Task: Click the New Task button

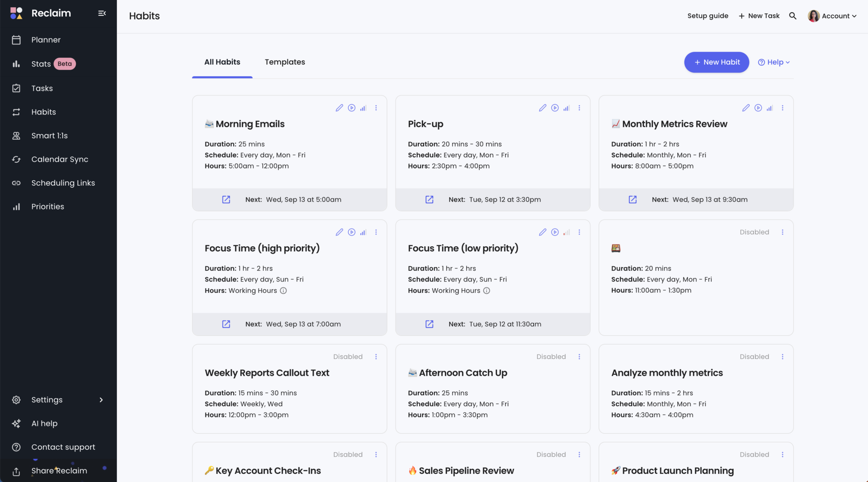Action: tap(759, 16)
